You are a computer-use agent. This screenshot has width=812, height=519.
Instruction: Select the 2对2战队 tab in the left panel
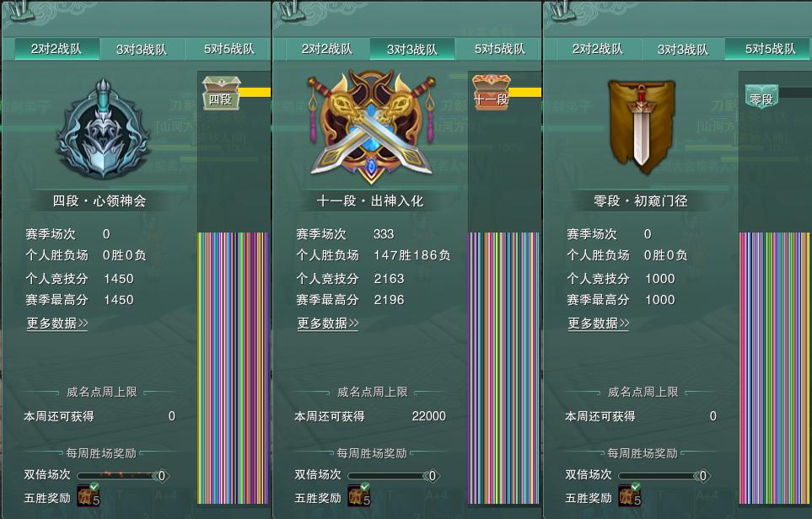click(56, 49)
